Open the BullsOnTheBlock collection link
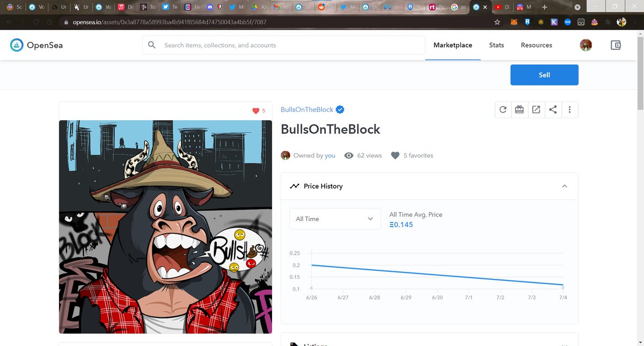The image size is (644, 346). click(307, 110)
